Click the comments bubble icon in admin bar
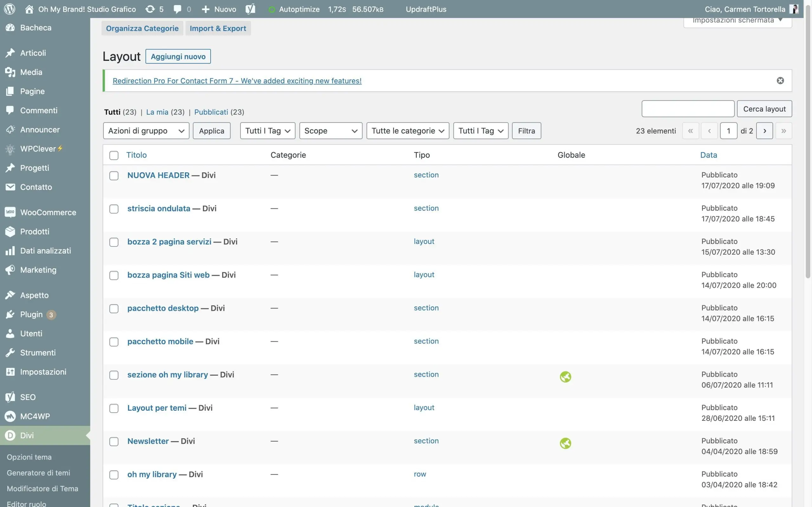This screenshot has width=812, height=507. tap(178, 9)
